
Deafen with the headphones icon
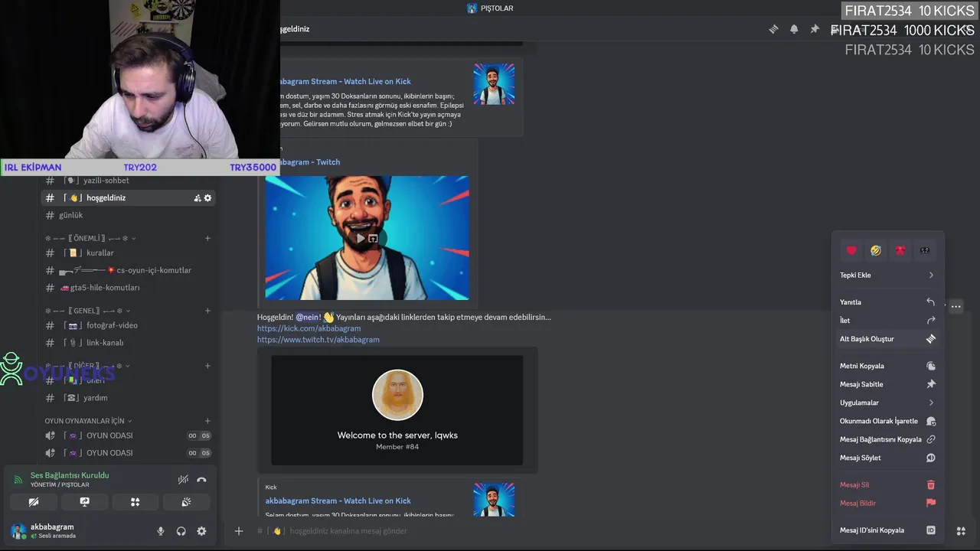coord(181,531)
